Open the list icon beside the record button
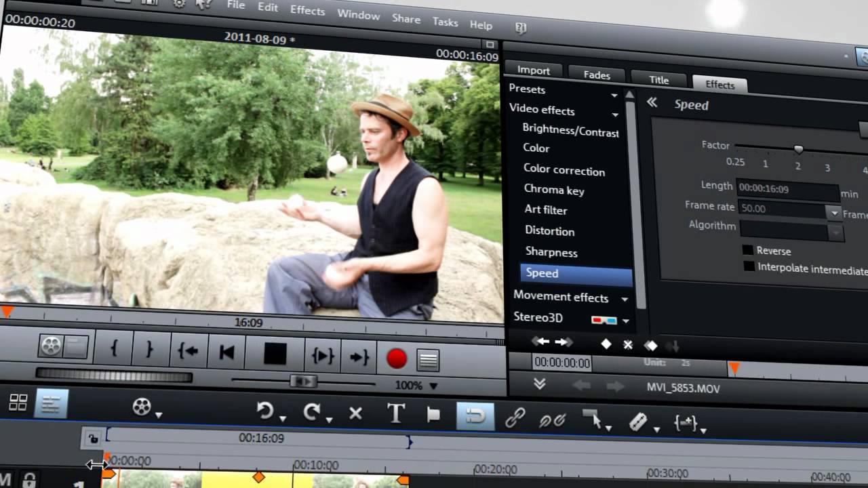The height and width of the screenshot is (488, 868). coord(428,360)
